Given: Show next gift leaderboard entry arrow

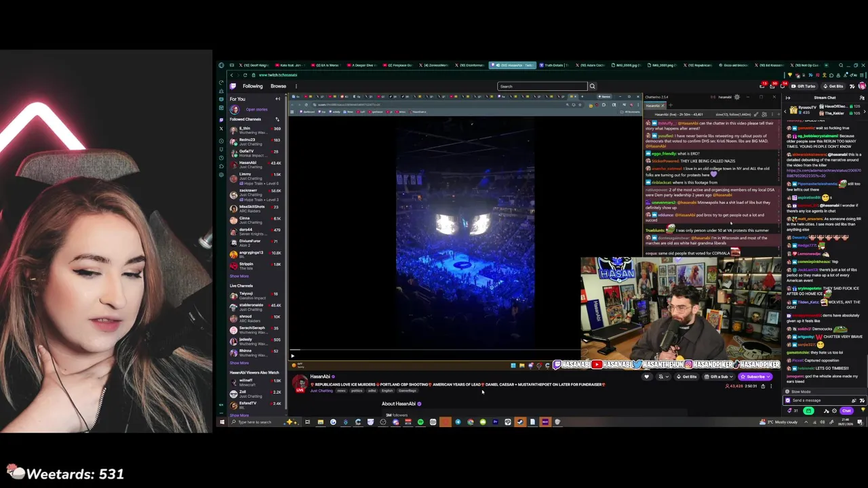Looking at the screenshot, I should coord(863,110).
